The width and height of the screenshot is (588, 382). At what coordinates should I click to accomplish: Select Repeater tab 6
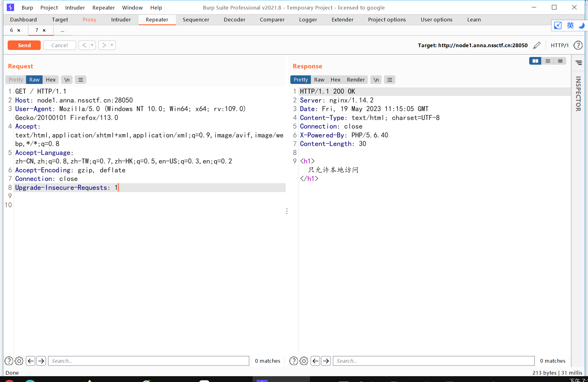click(12, 30)
